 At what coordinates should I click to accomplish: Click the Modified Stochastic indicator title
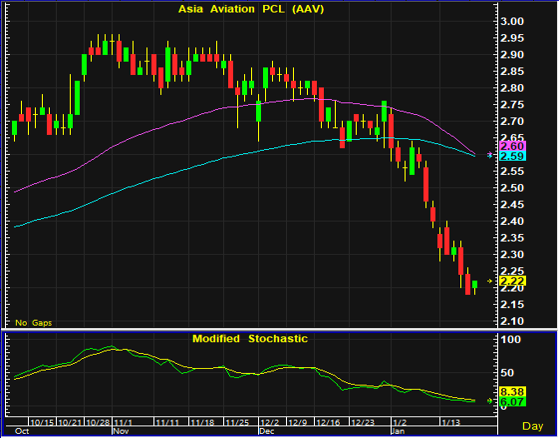pyautogui.click(x=250, y=338)
